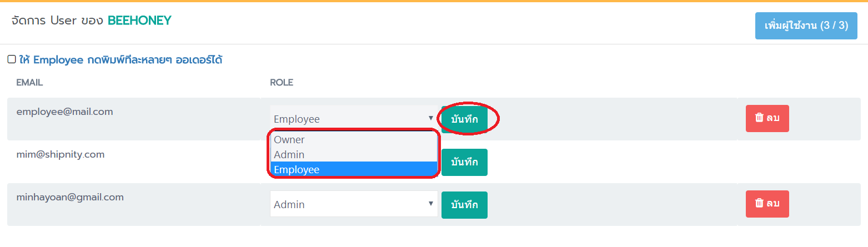Click the employee@mail.com email text
Viewport: 868px width, 247px height.
(64, 112)
